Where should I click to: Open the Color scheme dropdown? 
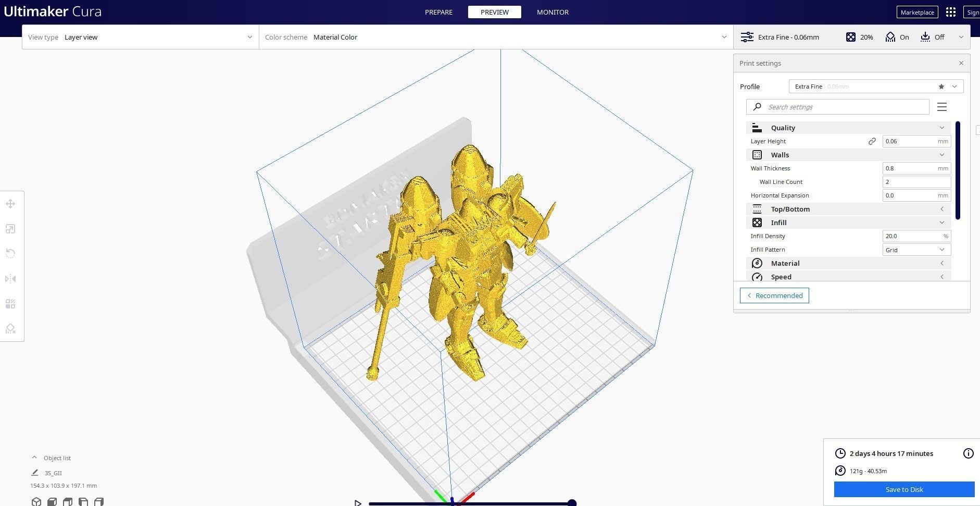click(x=496, y=37)
